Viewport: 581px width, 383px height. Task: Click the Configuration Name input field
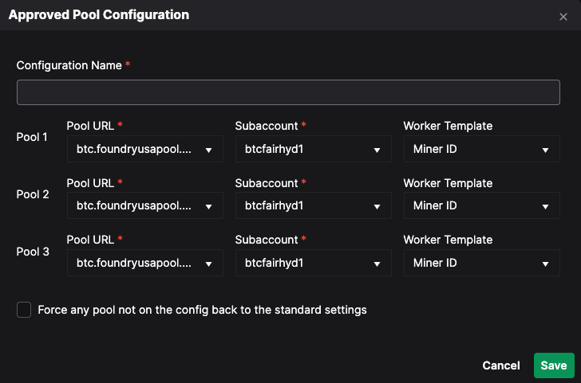coord(288,92)
